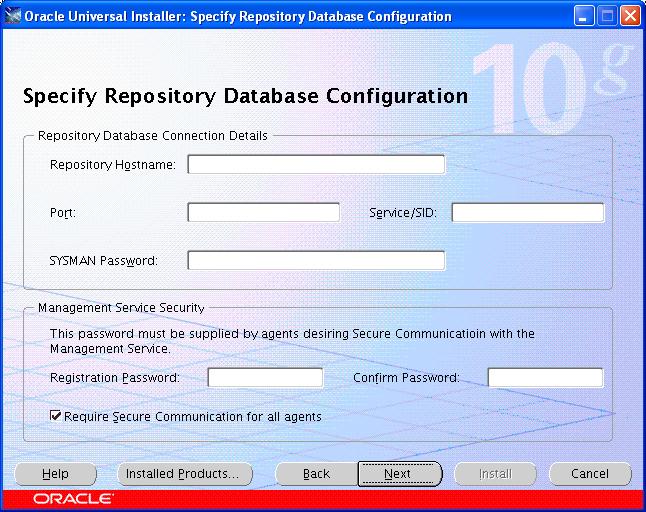Minimize the Oracle Universal Installer window
This screenshot has width=646, height=512.
coord(584,16)
